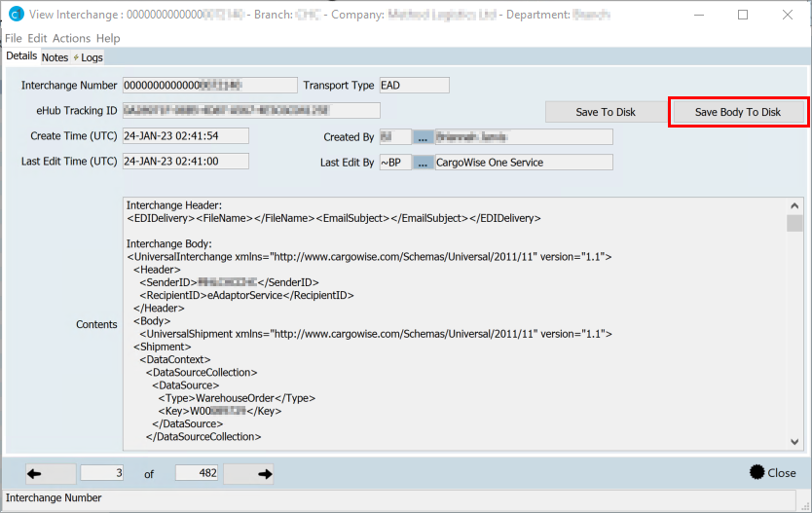This screenshot has height=513, width=812.
Task: Open the Created By lookup ellipsis button
Action: (424, 137)
